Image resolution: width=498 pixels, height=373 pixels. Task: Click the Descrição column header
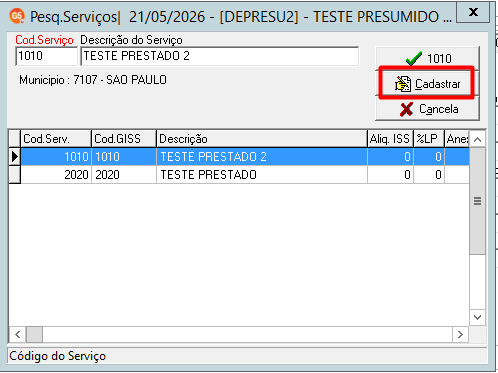point(262,139)
